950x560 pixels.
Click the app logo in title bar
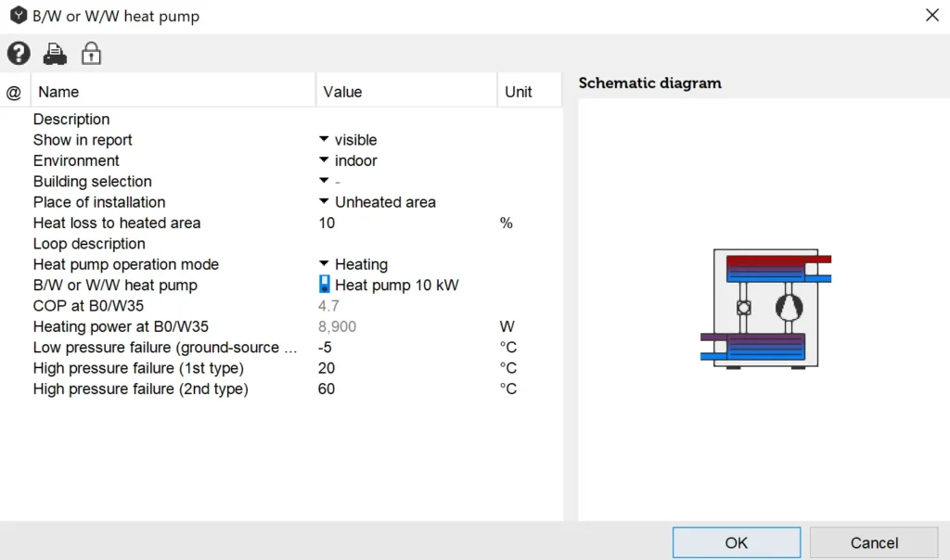(x=18, y=16)
